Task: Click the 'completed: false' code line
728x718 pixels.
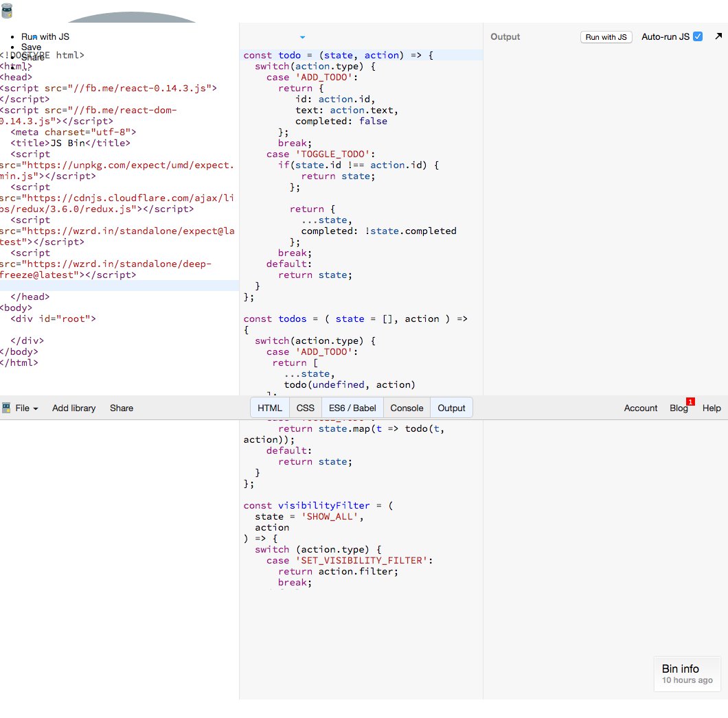Action: 341,121
